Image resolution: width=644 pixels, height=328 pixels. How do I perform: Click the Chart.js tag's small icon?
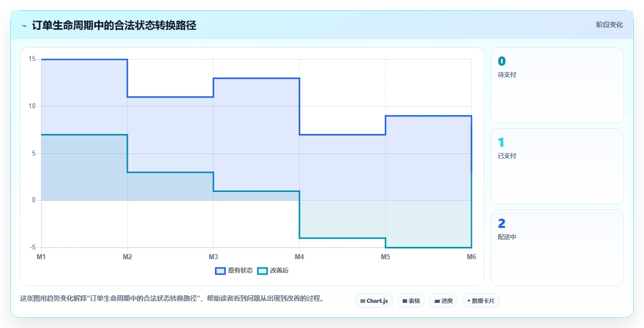(363, 301)
